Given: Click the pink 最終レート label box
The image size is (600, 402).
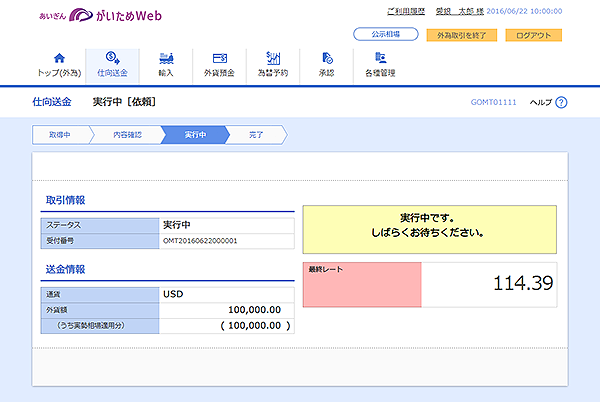Looking at the screenshot, I should (x=362, y=285).
